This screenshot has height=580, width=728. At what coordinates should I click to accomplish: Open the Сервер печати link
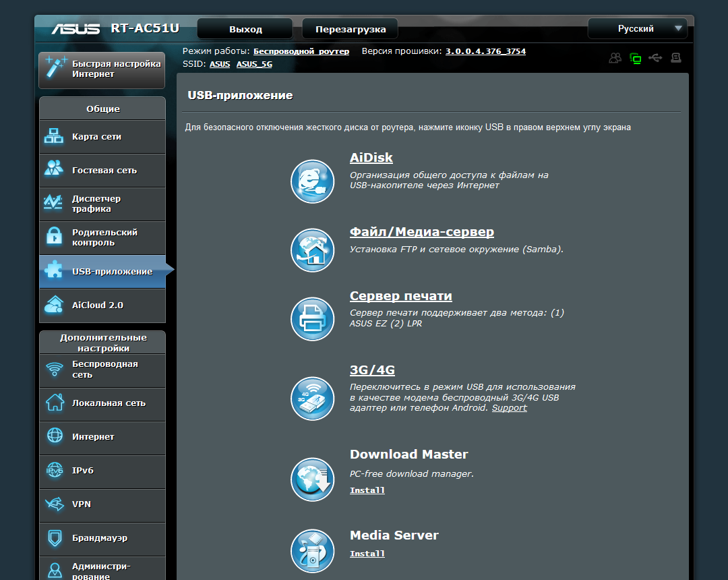tap(400, 296)
